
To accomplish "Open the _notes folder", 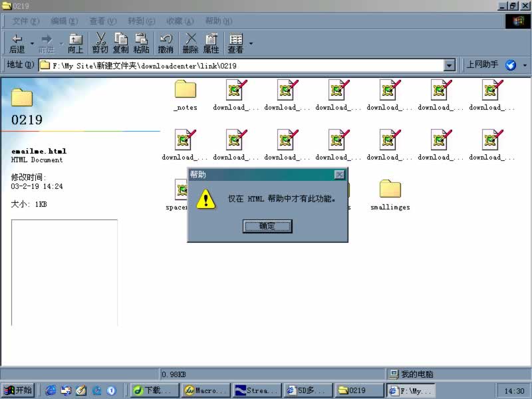I will [x=185, y=94].
